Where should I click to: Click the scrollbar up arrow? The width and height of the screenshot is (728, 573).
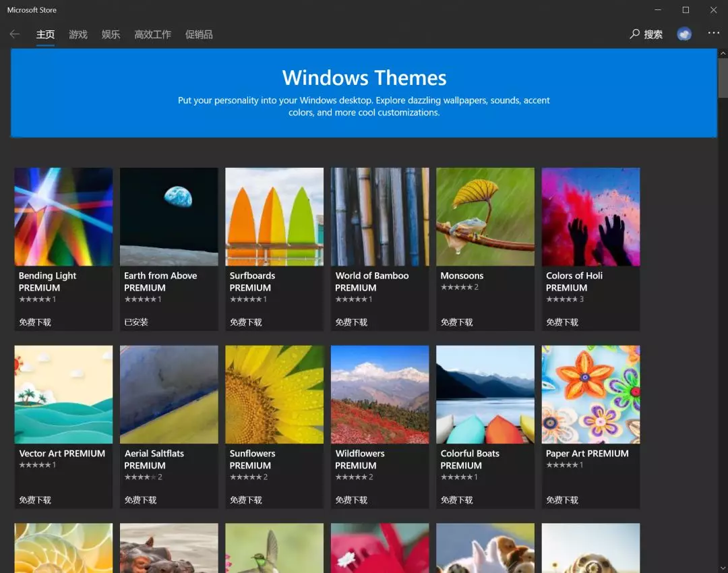(x=723, y=53)
